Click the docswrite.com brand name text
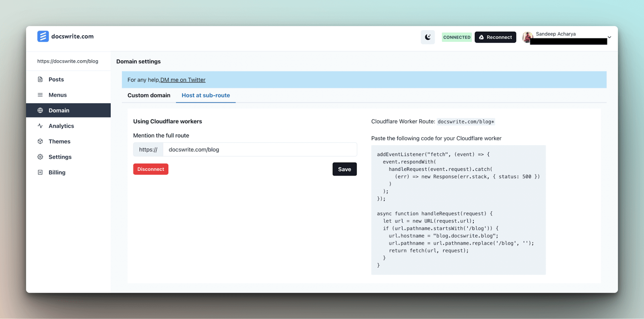The height and width of the screenshot is (319, 644). pos(72,36)
